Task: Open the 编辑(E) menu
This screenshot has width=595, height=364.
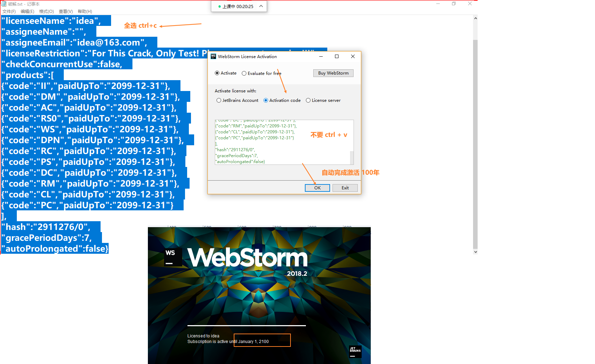Action: [27, 12]
